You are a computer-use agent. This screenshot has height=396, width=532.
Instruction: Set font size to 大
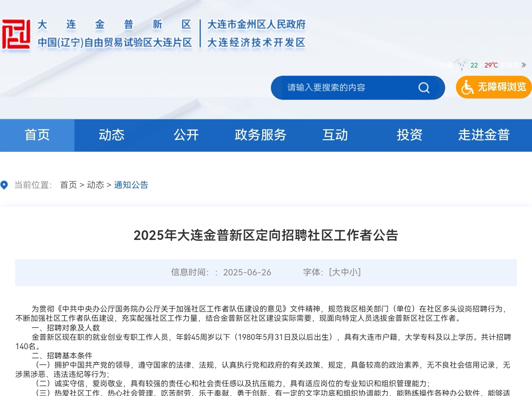[337, 272]
